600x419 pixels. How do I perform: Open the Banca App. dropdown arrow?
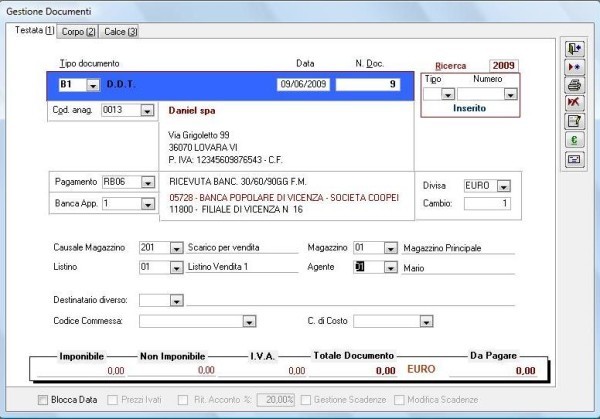click(x=148, y=204)
